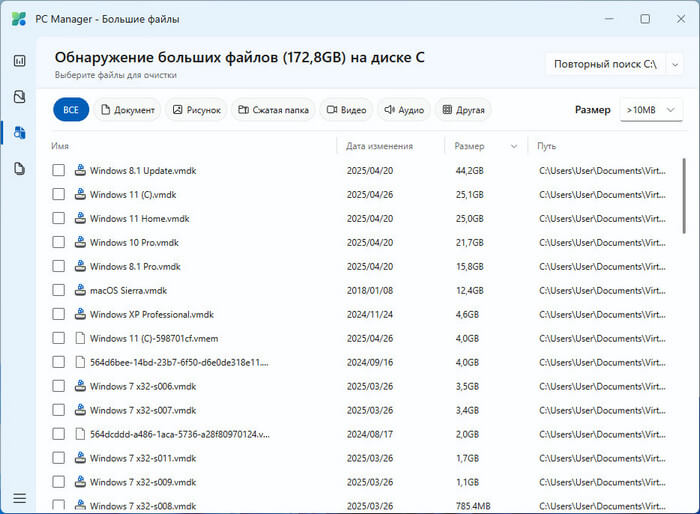Select the Windows XP Professional.vmdk checkbox
The image size is (700, 514).
click(59, 314)
